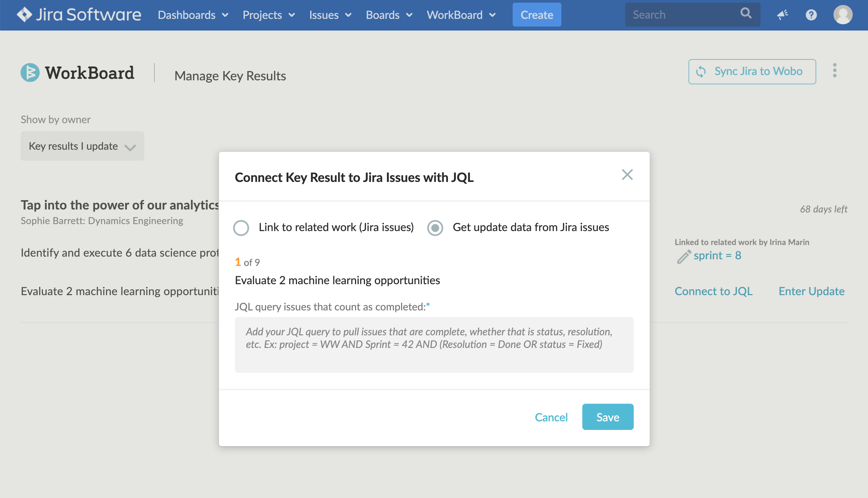Click 'Tap into the power of our analytics' objective
The image size is (868, 498).
click(119, 205)
